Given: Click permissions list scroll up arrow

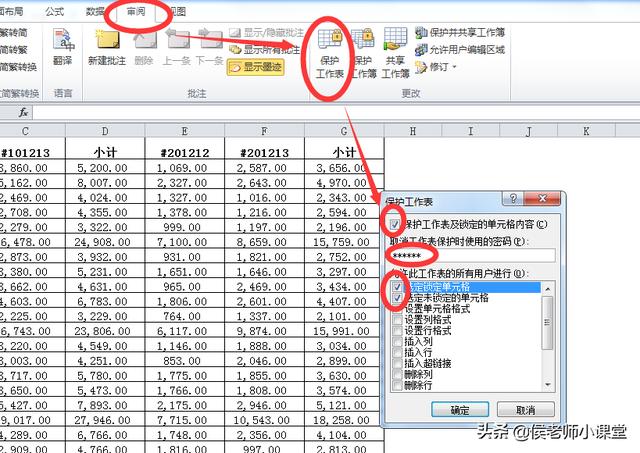Looking at the screenshot, I should [x=548, y=289].
